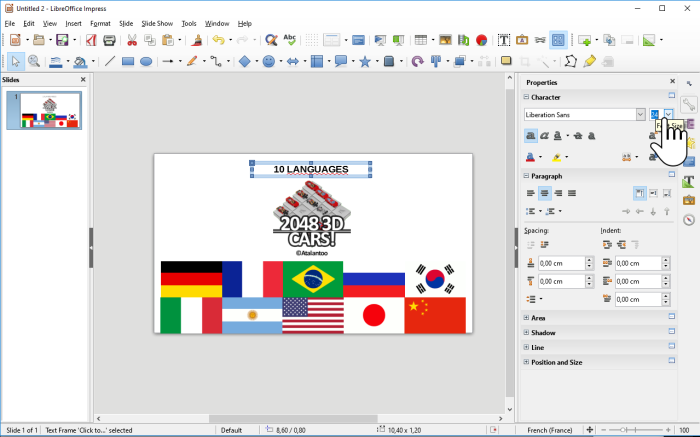This screenshot has width=700, height=437.
Task: Close the Properties sidebar panel
Action: pyautogui.click(x=672, y=81)
